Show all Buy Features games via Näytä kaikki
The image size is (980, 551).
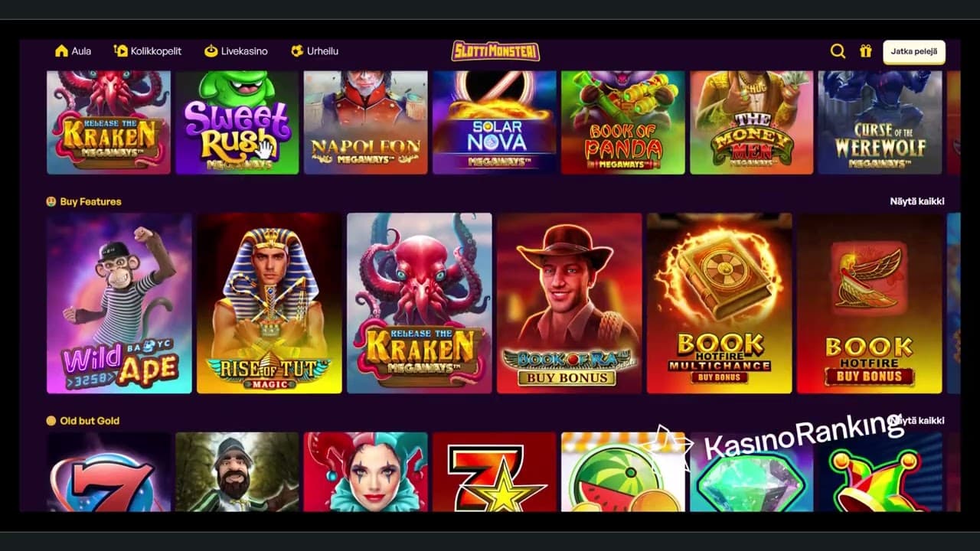point(917,201)
